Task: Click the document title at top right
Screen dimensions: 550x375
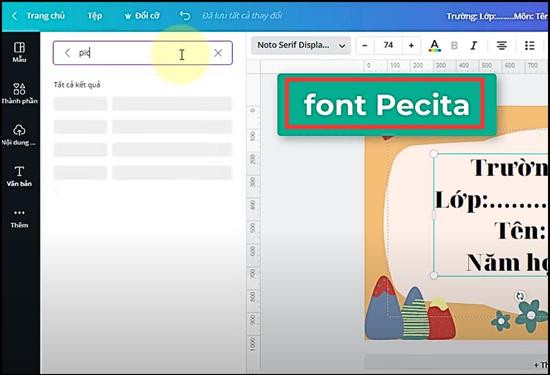Action: 497,16
